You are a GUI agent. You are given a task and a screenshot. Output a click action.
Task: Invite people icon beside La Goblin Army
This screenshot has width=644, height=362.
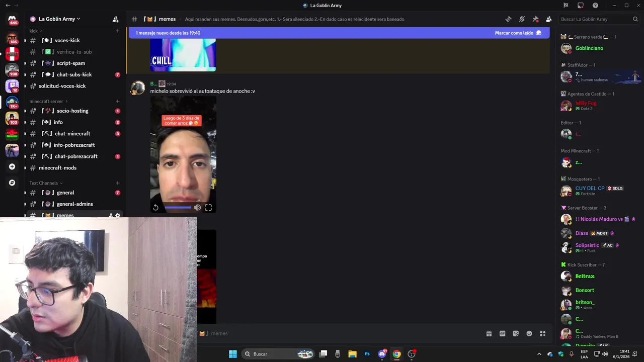[x=115, y=19]
